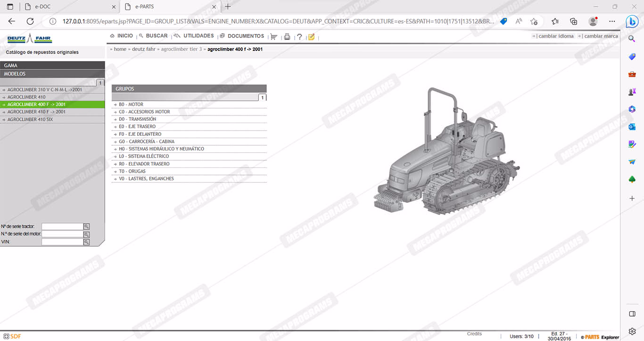The image size is (644, 341).
Task: Open a new browser tab
Action: pyautogui.click(x=228, y=7)
